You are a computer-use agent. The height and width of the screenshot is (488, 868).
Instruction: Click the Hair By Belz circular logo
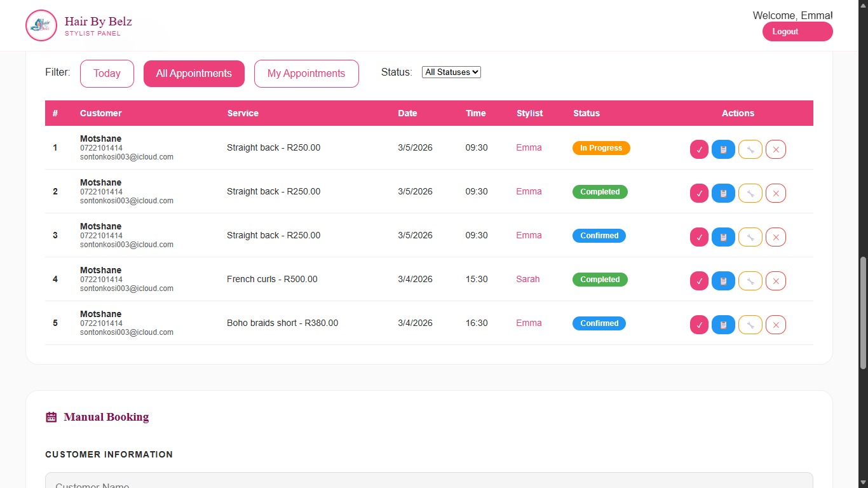(41, 25)
